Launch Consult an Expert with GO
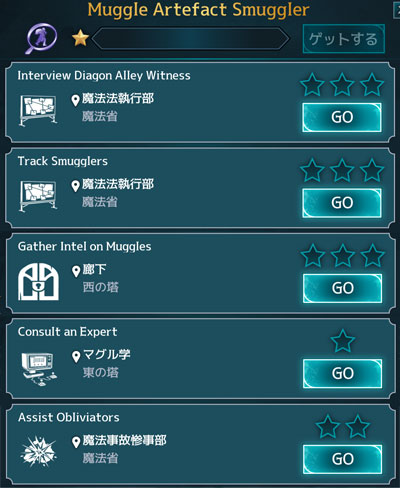The image size is (400, 488). point(342,374)
